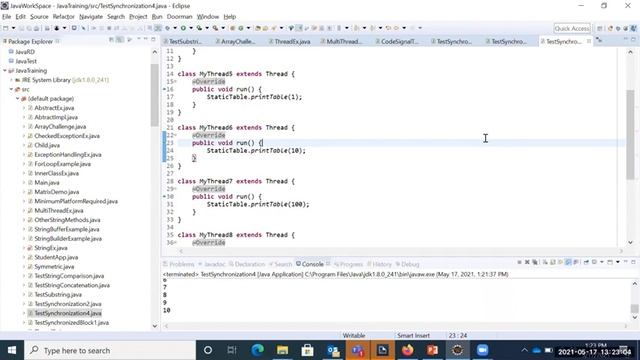
Task: Open Microsoft Store from the taskbar
Action: pyautogui.click(x=307, y=350)
